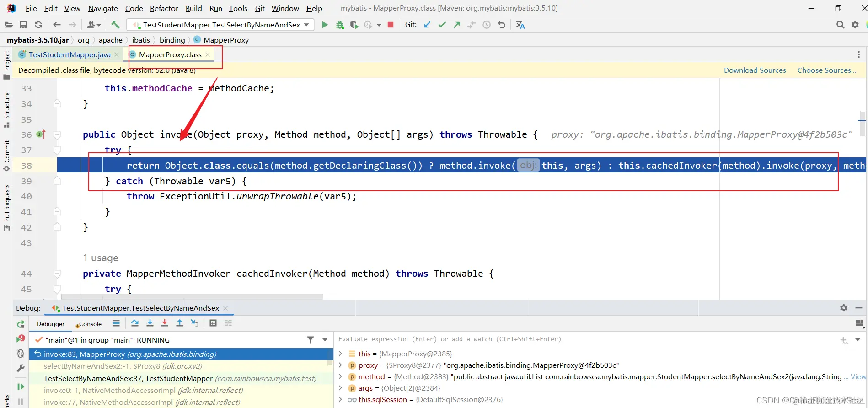868x408 pixels.
Task: Click the Save All toolbar icon
Action: click(23, 25)
